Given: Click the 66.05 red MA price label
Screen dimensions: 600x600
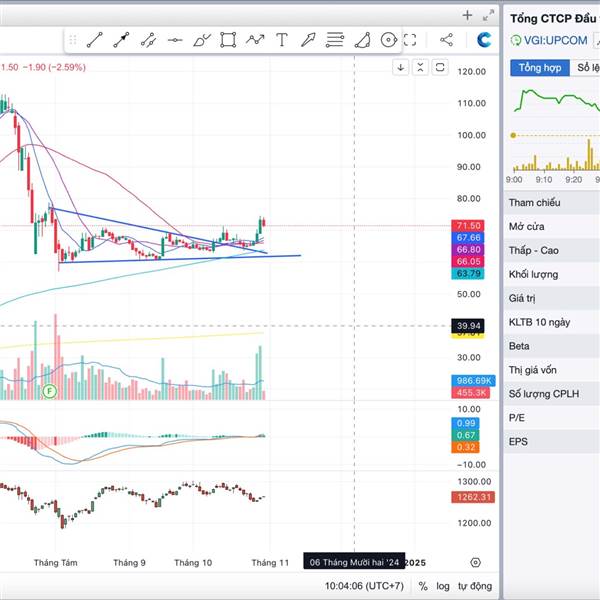Looking at the screenshot, I should (468, 261).
